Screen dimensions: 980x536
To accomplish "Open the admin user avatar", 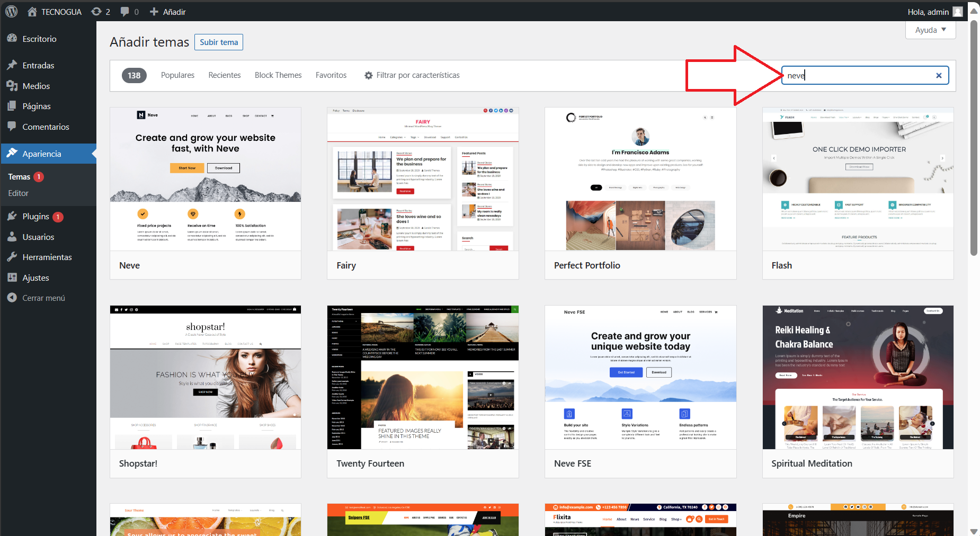I will click(958, 12).
